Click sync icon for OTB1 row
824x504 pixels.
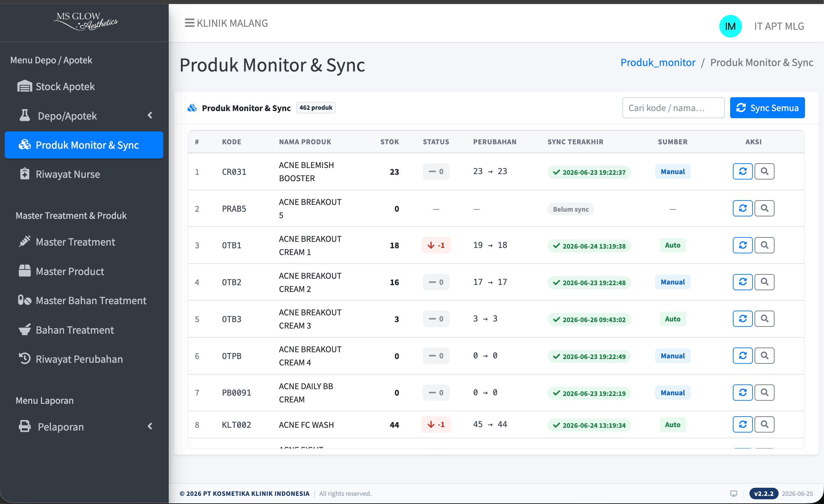(x=742, y=245)
